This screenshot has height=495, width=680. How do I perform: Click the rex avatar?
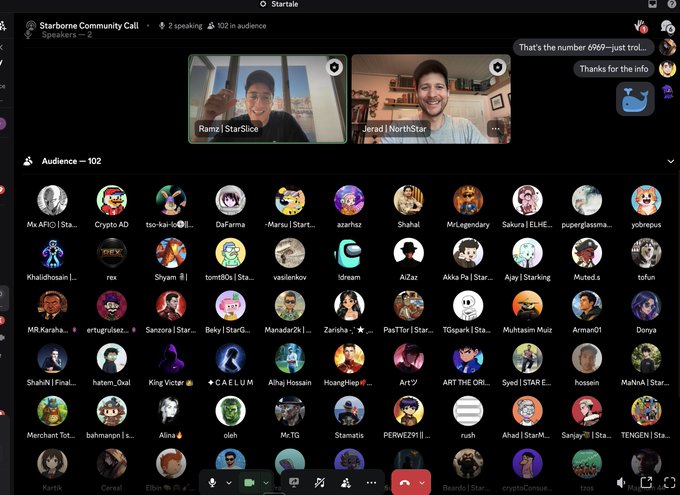coord(111,252)
